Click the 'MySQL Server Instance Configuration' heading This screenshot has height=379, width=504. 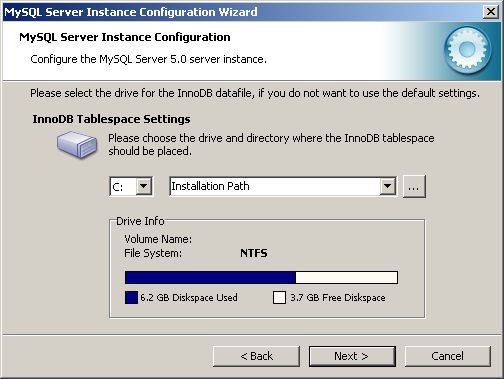(x=125, y=37)
